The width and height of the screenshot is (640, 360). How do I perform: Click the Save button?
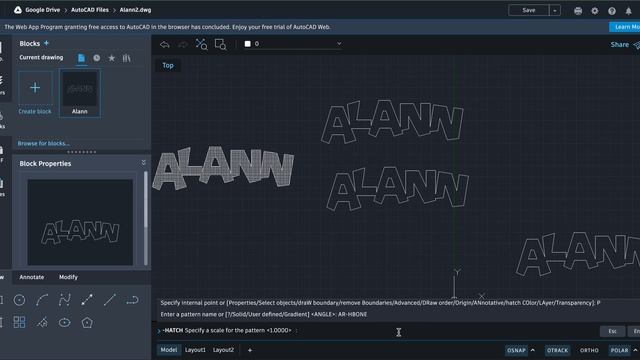[x=529, y=11]
